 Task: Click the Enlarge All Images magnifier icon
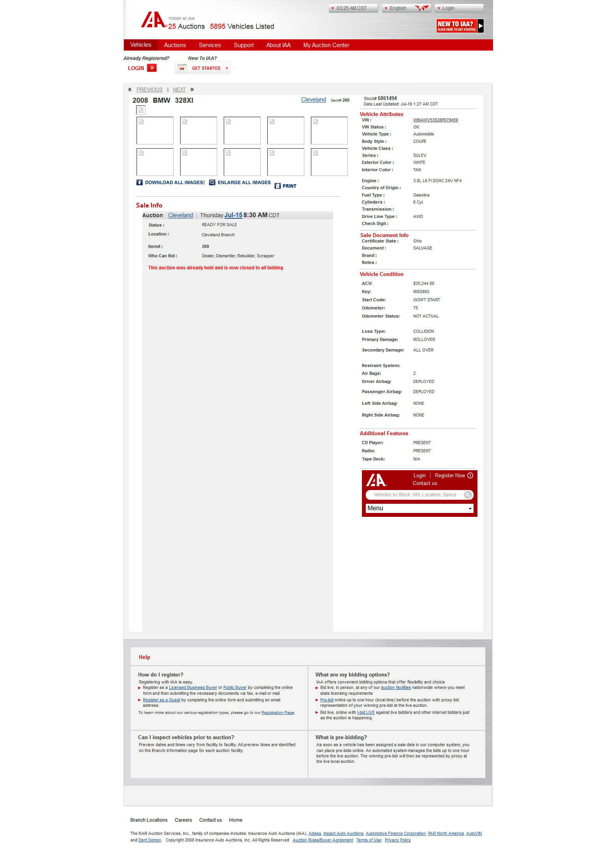(212, 183)
